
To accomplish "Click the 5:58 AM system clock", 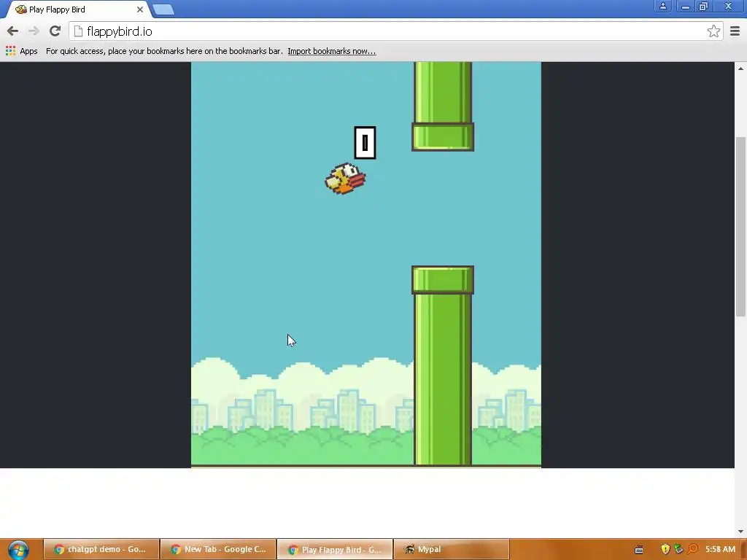I will pos(720,550).
